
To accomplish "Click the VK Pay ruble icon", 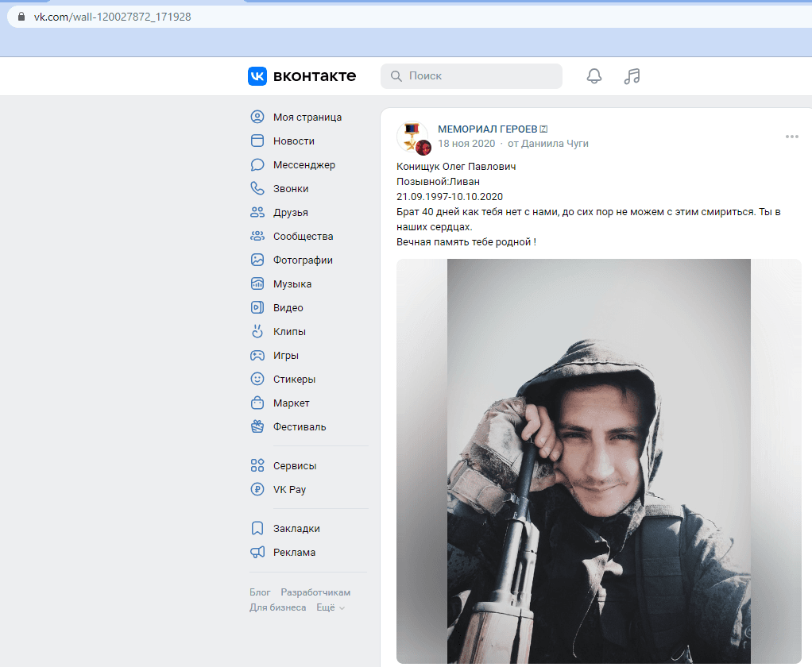I will pos(257,489).
